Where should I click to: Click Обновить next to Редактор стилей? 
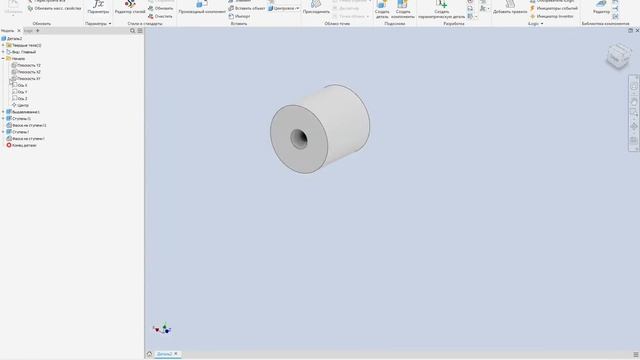point(160,9)
